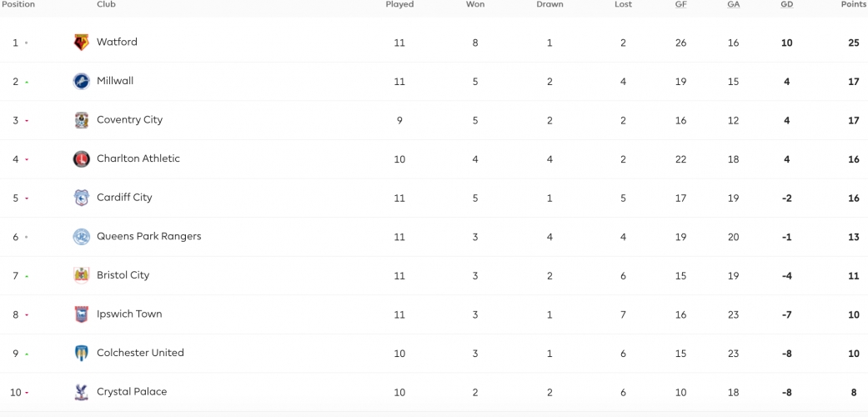Click the Played column header
Screen dimensions: 868x417
399,4
